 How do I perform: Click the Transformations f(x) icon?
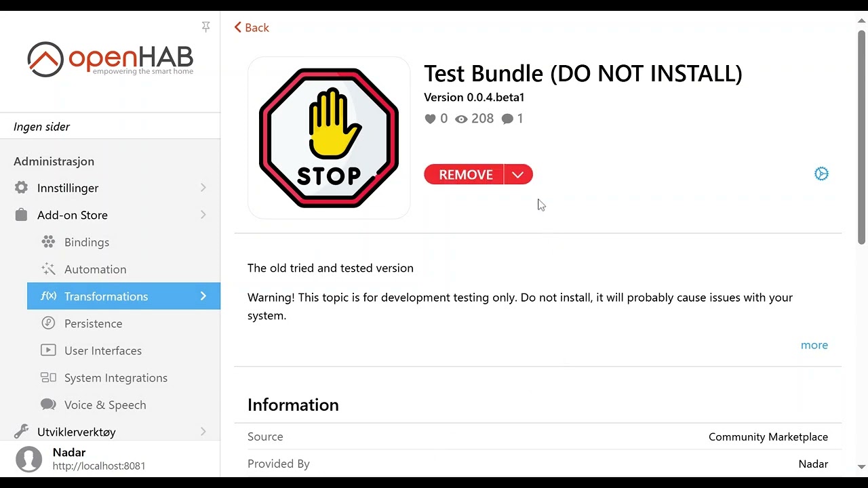click(x=48, y=296)
